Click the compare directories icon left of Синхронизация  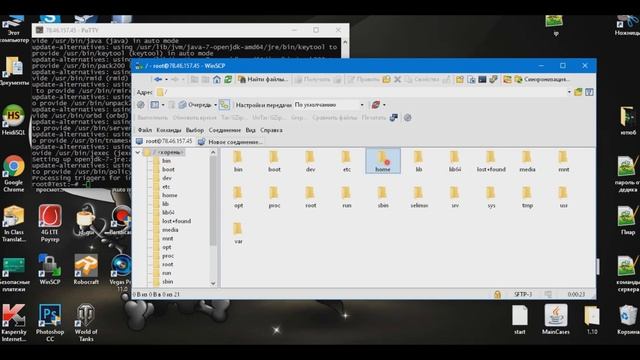tap(507, 79)
